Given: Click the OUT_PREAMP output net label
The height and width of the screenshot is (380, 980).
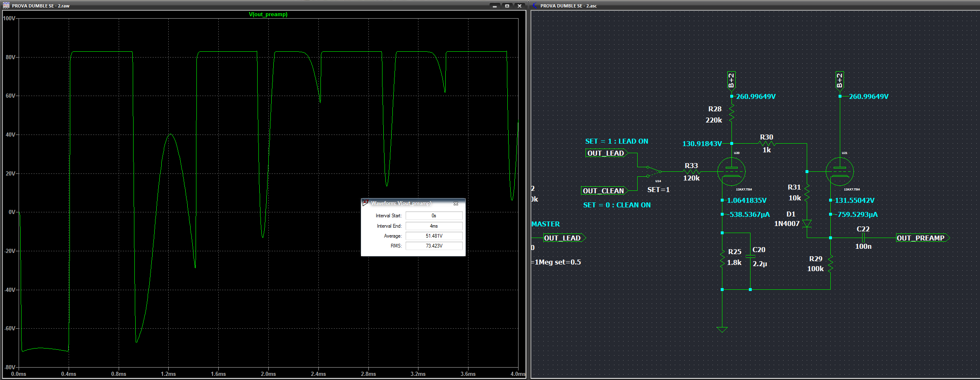Looking at the screenshot, I should pos(921,238).
